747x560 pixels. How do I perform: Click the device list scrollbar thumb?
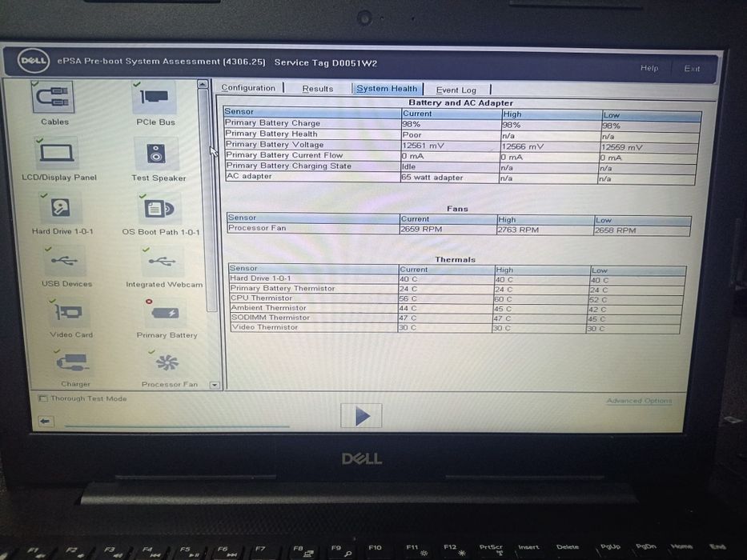(207, 200)
